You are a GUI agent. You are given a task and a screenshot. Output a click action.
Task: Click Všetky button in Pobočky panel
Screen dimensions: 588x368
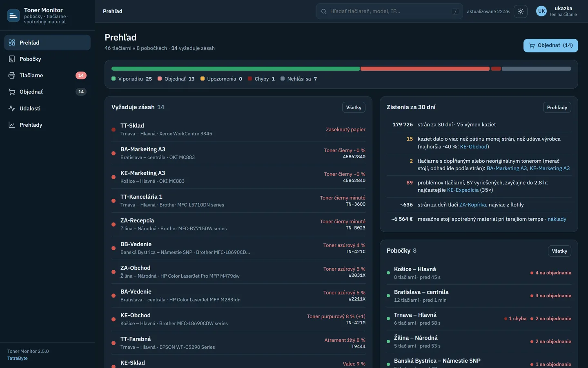559,251
